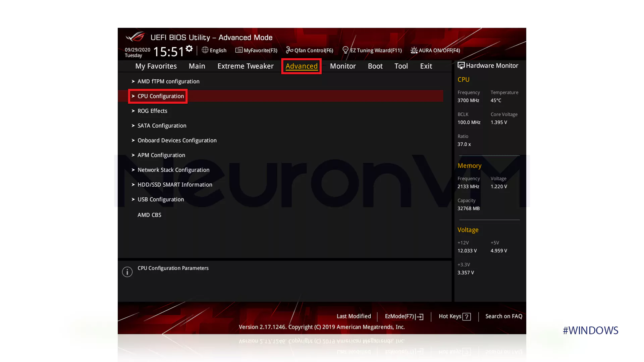Click the Qfan Control fan icon
The height and width of the screenshot is (362, 644).
pyautogui.click(x=289, y=50)
